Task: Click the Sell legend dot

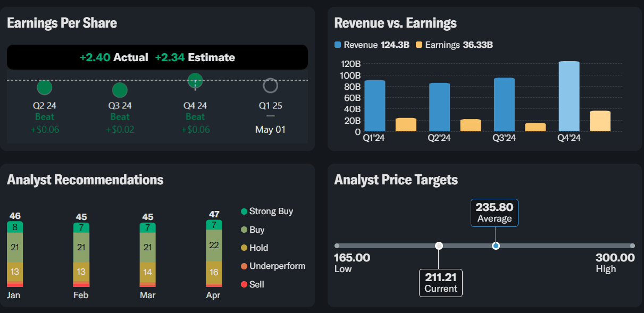Action: point(244,284)
